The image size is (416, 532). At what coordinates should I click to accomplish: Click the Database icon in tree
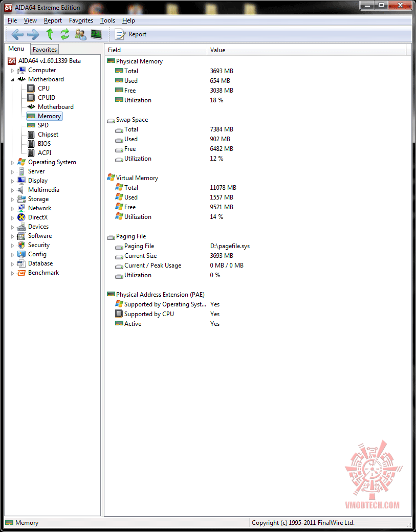[21, 263]
